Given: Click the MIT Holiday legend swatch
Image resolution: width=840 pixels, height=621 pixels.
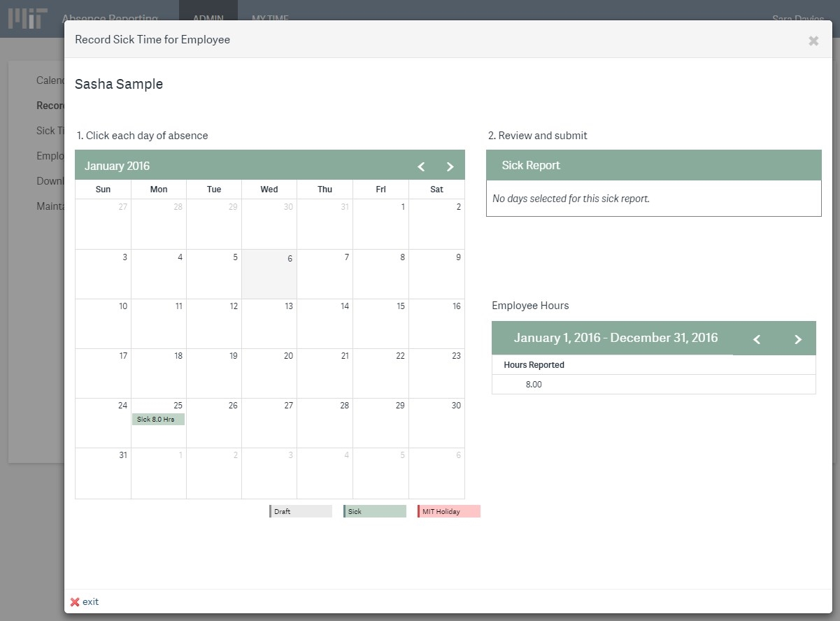Looking at the screenshot, I should pos(449,512).
